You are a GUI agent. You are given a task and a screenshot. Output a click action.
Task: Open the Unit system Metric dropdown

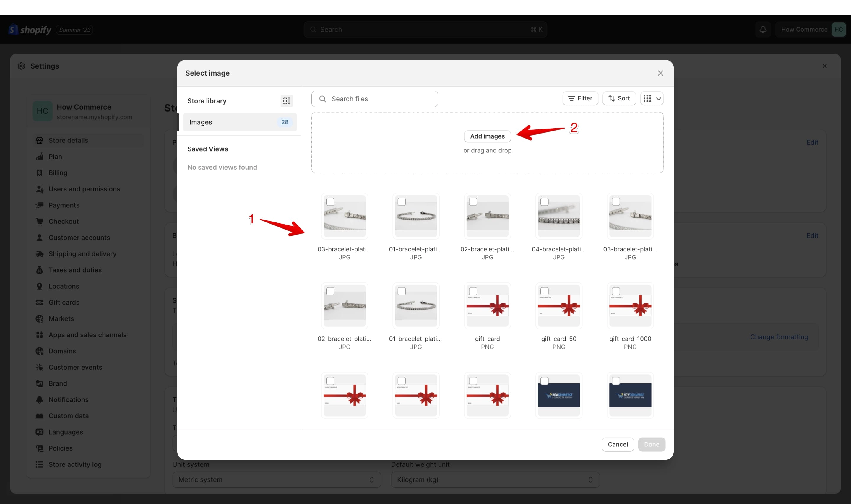[276, 479]
